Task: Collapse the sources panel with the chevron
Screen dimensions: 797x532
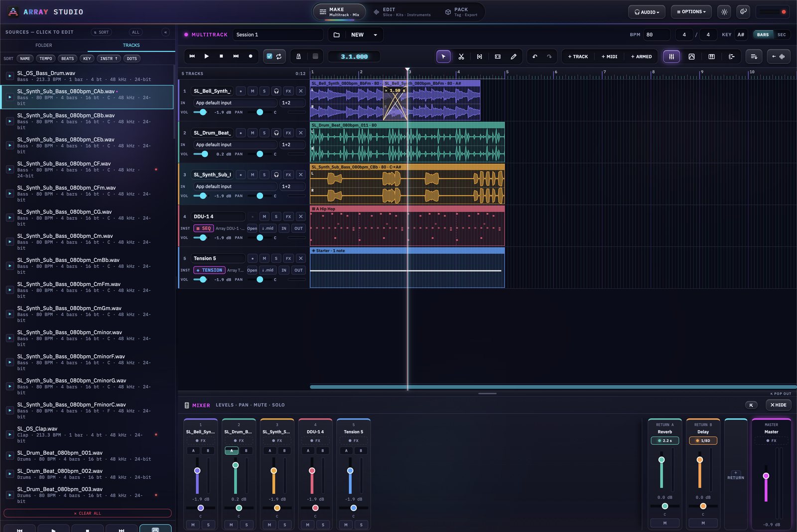Action: 165,32
